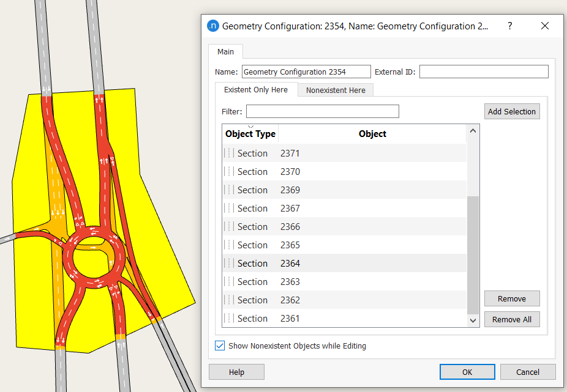The height and width of the screenshot is (392, 567).
Task: Click the Remove All button
Action: [511, 319]
